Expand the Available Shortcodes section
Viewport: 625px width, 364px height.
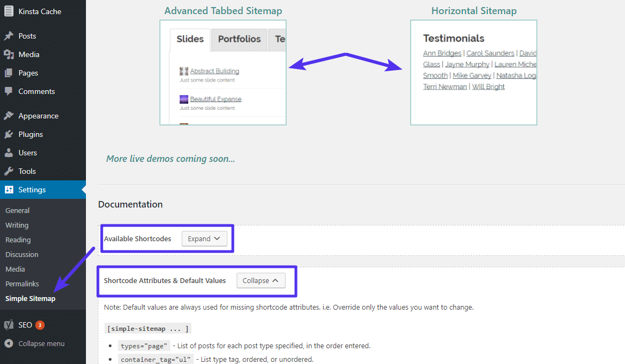(203, 239)
